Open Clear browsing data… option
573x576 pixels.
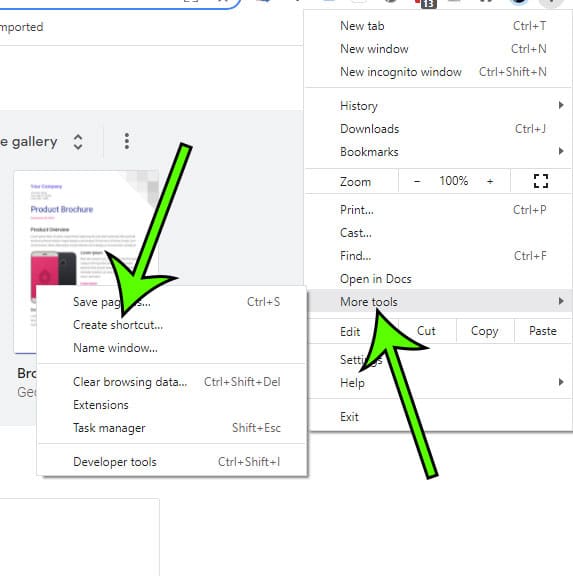(x=172, y=382)
